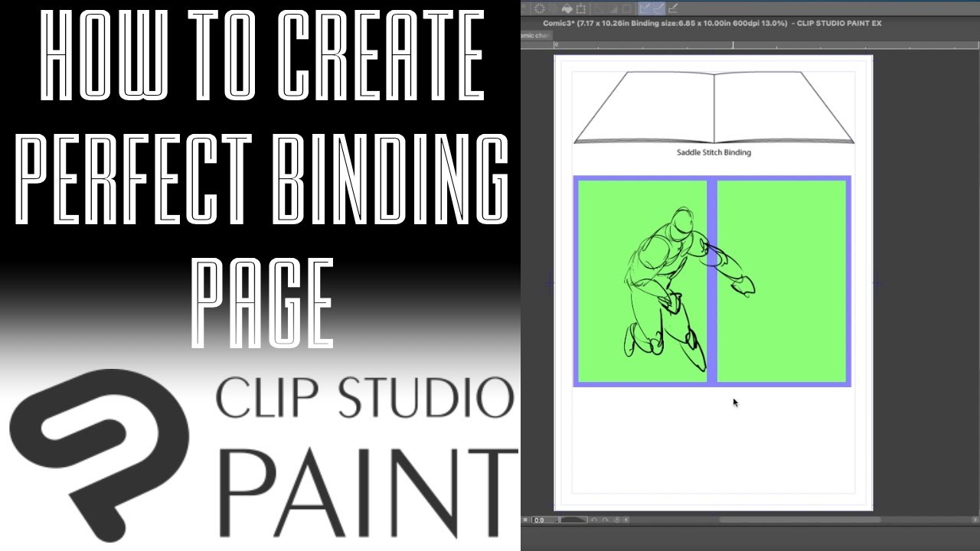Click the "PERFECT BINDING" headline text
Image resolution: width=980 pixels, height=551 pixels.
click(261, 181)
